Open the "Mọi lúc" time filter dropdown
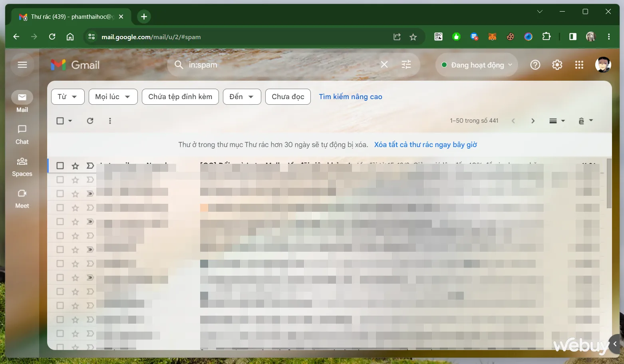This screenshot has height=364, width=624. 113,97
